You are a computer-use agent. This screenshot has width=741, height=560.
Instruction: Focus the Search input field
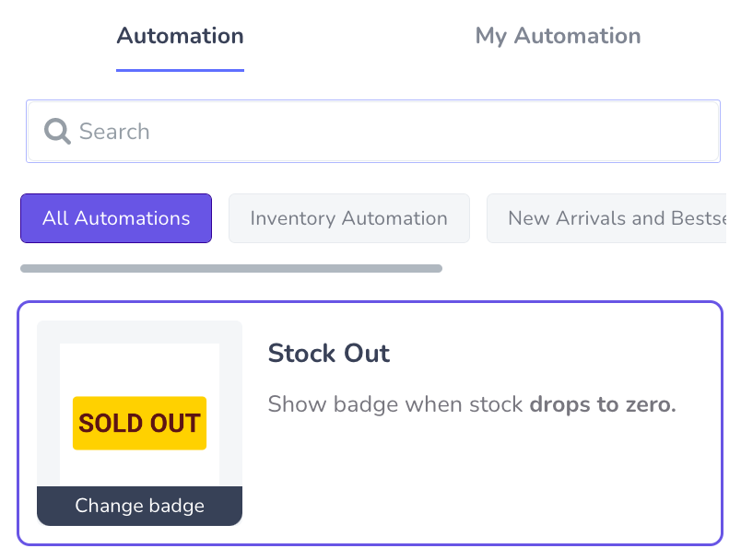[x=373, y=132]
